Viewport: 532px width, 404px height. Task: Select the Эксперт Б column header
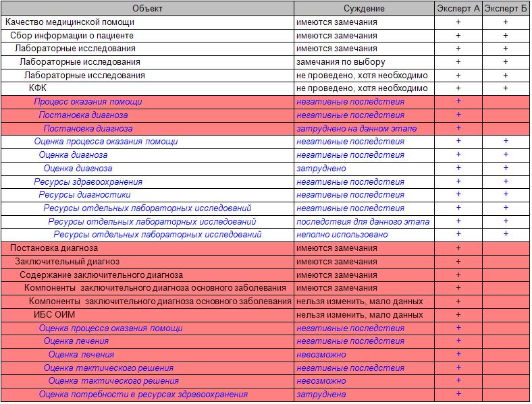point(506,8)
